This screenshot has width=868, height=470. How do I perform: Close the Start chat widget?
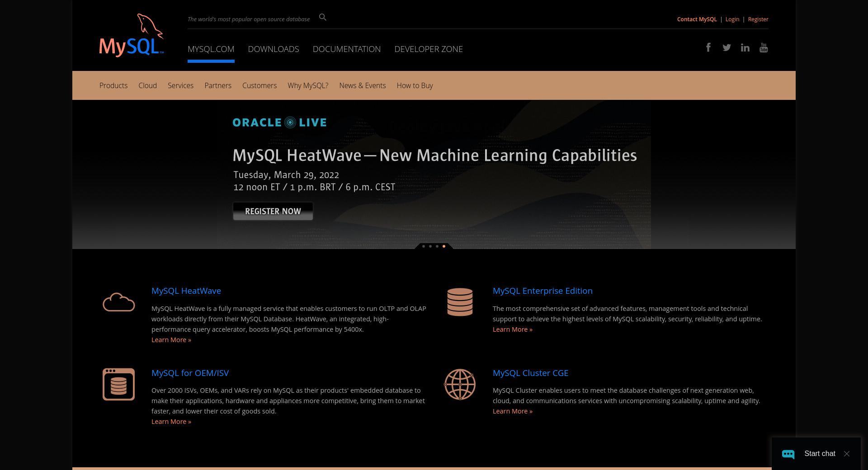click(847, 454)
